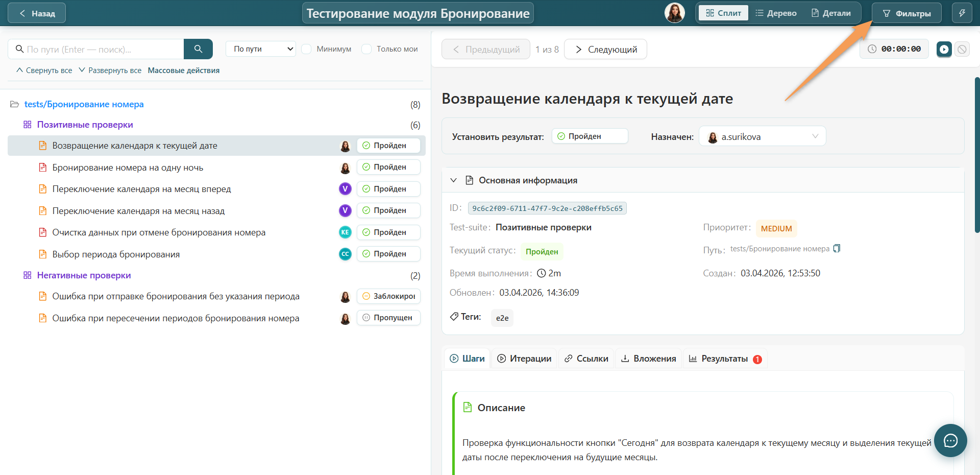Start the timer with play button
Viewport: 980px width, 475px height.
(944, 49)
